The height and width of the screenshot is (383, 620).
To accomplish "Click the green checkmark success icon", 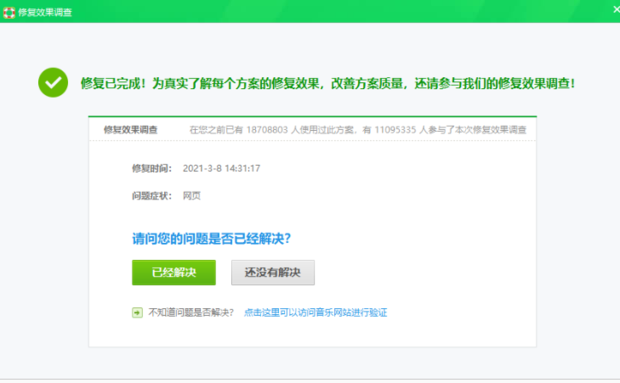I will pos(53,82).
